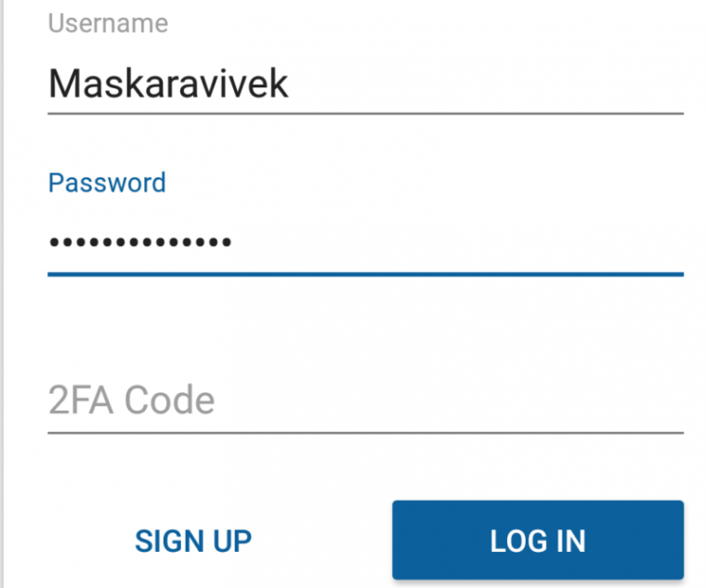Click the 2FA Code placeholder text
Image resolution: width=706 pixels, height=588 pixels.
click(x=131, y=401)
